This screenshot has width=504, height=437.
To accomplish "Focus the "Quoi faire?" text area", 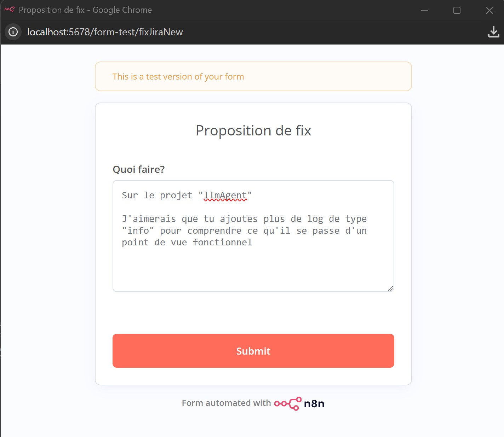I will coord(253,269).
